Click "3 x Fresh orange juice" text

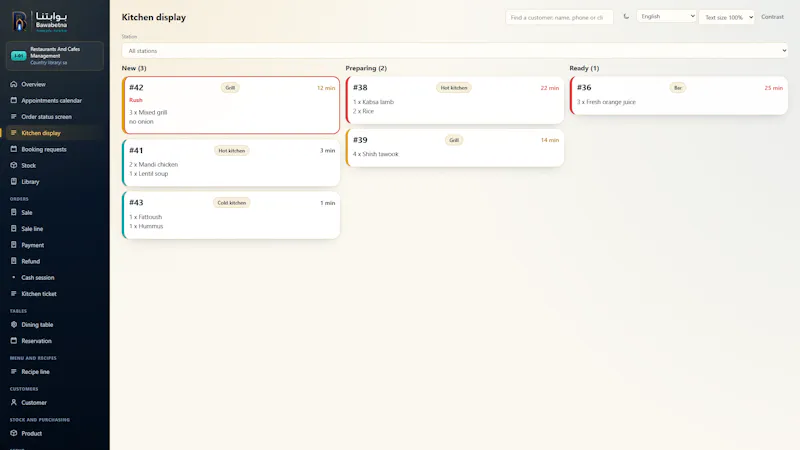tap(606, 102)
